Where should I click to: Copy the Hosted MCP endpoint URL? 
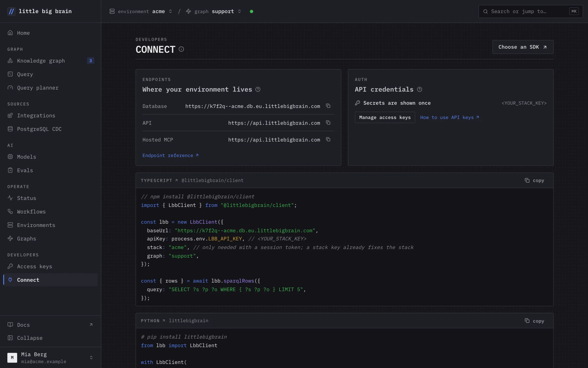coord(328,140)
